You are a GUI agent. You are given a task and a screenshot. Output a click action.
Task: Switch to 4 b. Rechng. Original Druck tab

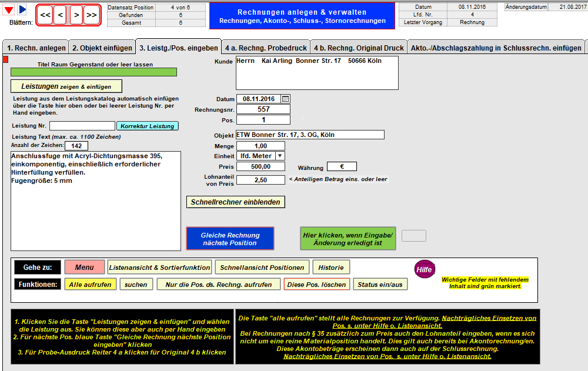pyautogui.click(x=359, y=48)
